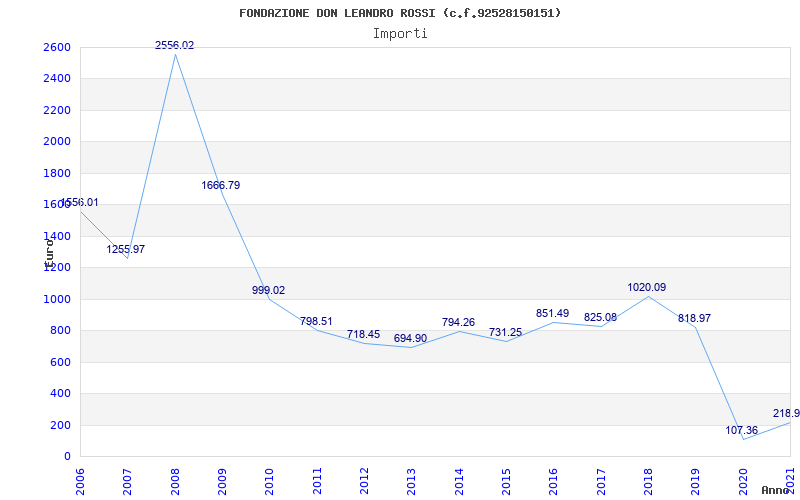800x500 pixels.
Task: Select the 107.36 data label
Action: point(742,430)
